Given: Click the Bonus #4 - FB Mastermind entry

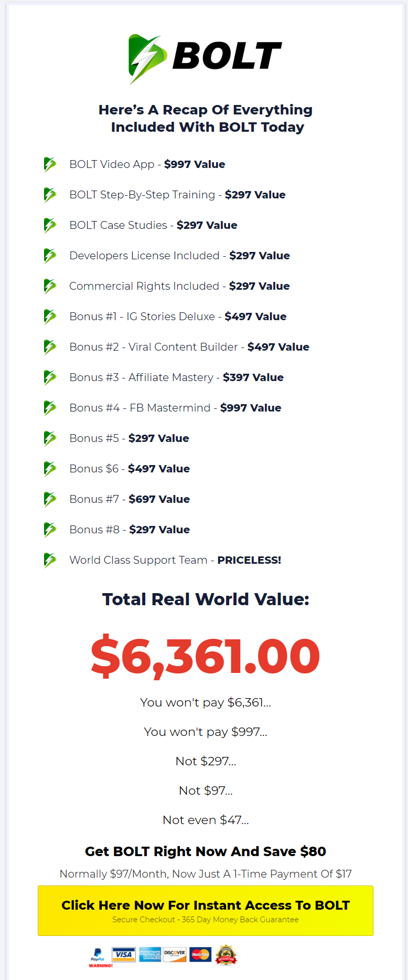Looking at the screenshot, I should pyautogui.click(x=175, y=408).
